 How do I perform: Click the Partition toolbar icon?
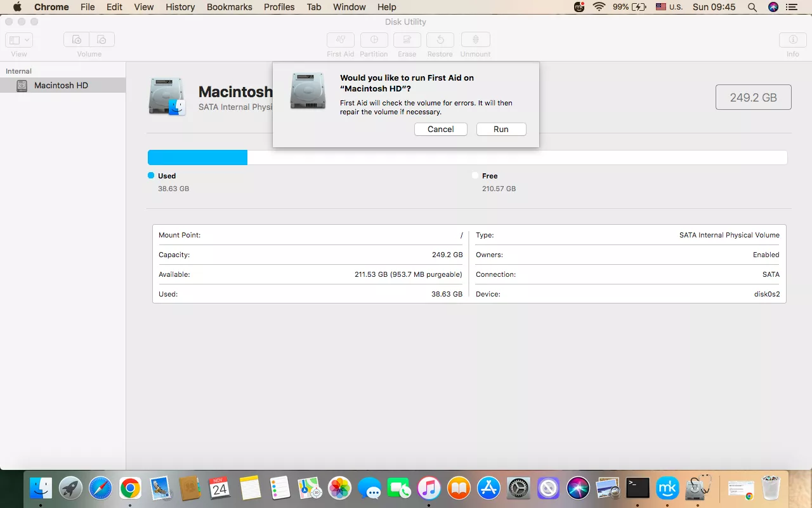[x=374, y=39]
